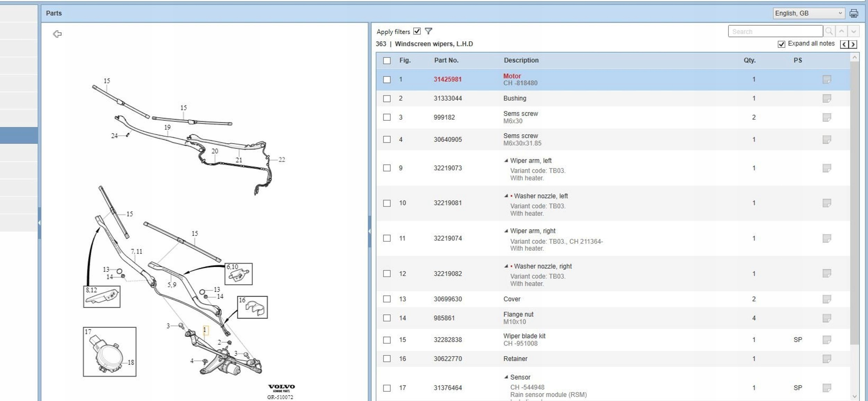Collapse notes for Wiper arm, left
The image size is (868, 401).
506,161
